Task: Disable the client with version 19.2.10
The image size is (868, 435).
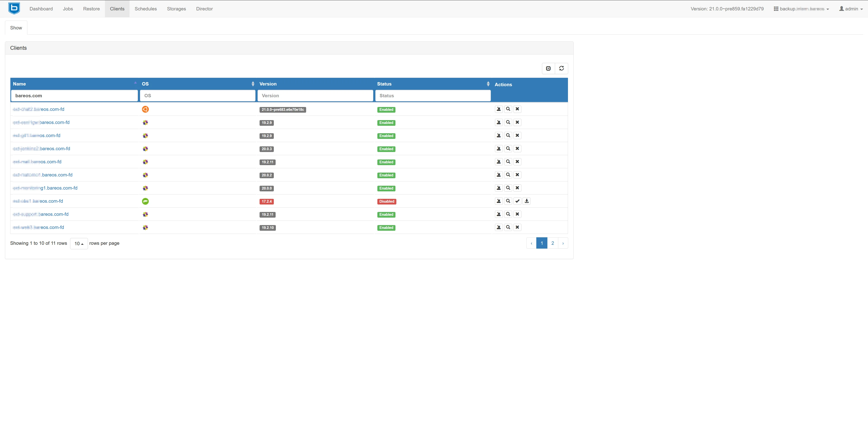Action: [517, 227]
